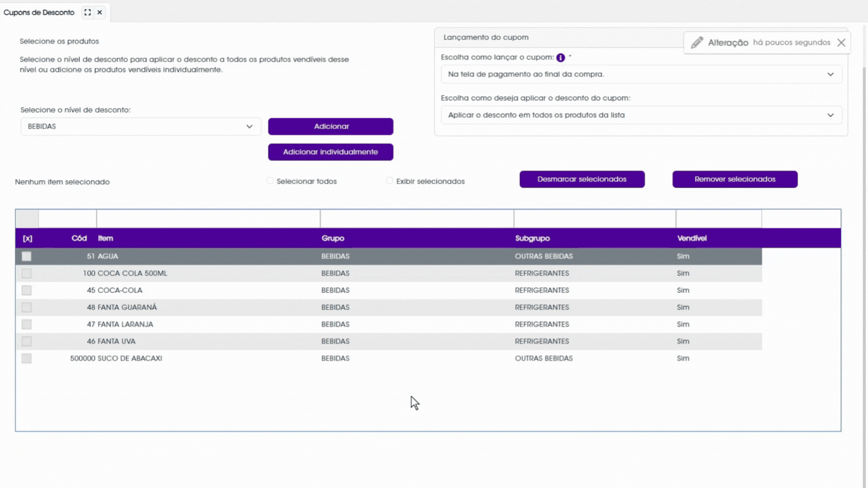Mark the SUCO DE ABACAXI checkbox
The image size is (868, 488).
[26, 358]
